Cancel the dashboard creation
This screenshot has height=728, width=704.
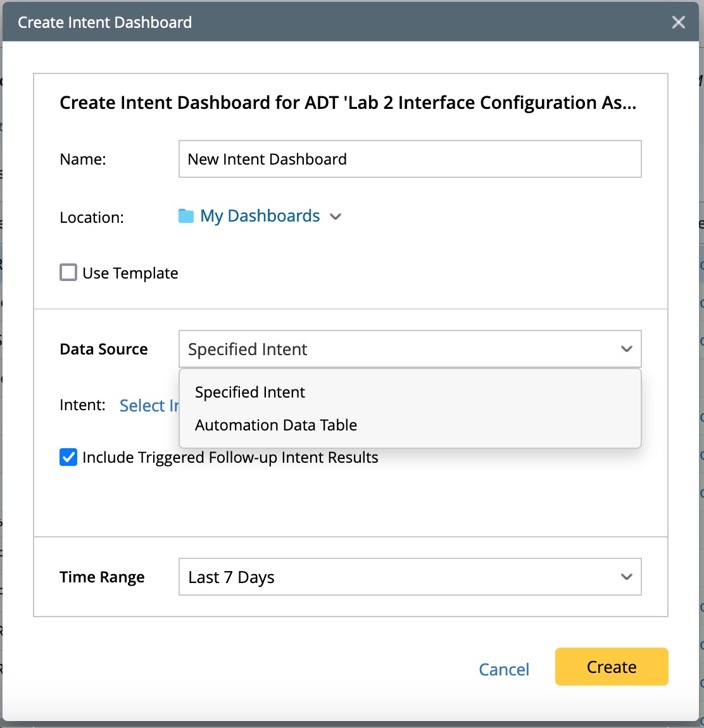click(504, 669)
